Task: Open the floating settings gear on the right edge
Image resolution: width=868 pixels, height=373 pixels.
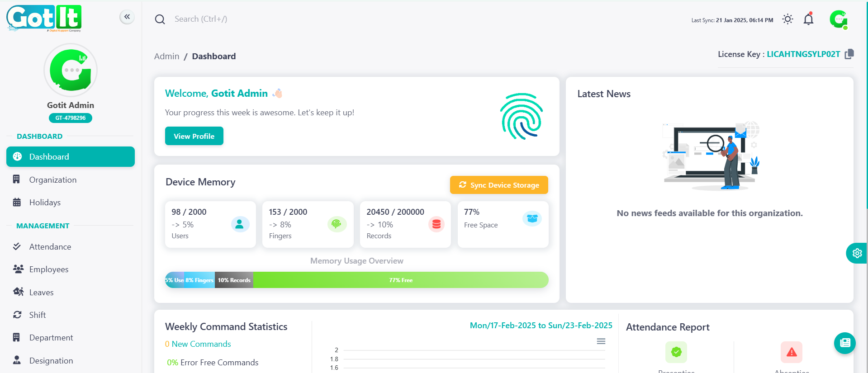Action: [x=857, y=253]
